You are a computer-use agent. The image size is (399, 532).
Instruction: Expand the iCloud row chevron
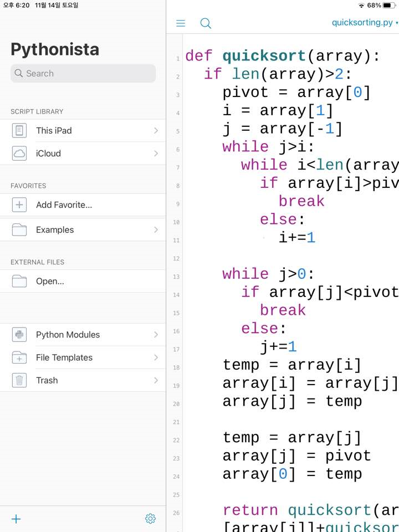(x=156, y=154)
